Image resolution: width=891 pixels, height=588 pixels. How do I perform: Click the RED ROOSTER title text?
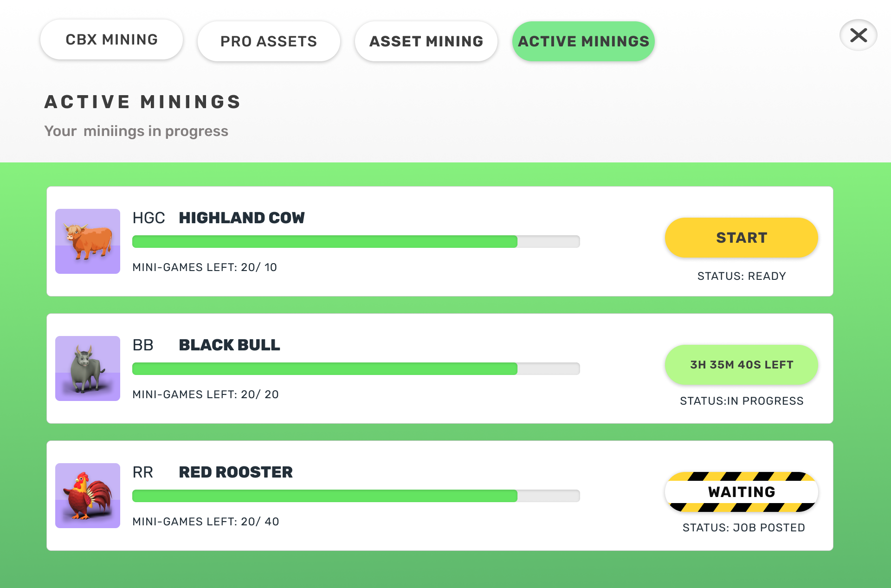[236, 472]
